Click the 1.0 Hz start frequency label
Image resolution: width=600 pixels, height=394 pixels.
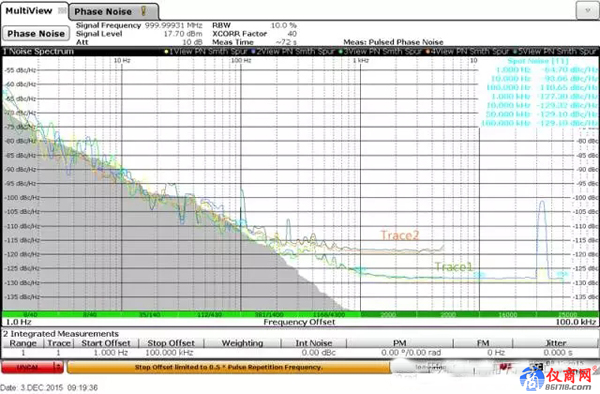click(x=18, y=322)
